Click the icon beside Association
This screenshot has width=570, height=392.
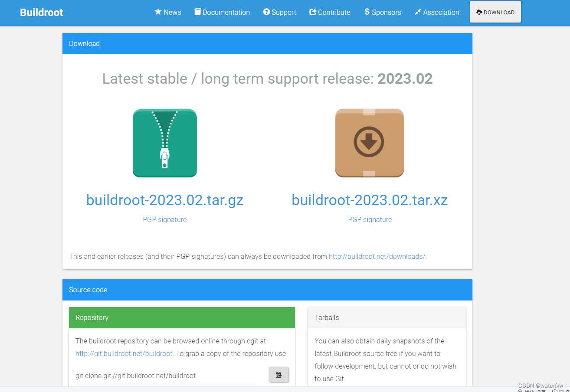tap(418, 12)
